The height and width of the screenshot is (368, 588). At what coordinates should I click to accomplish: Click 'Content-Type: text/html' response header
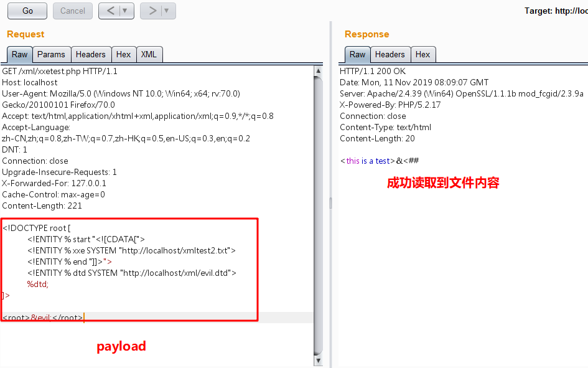point(386,128)
